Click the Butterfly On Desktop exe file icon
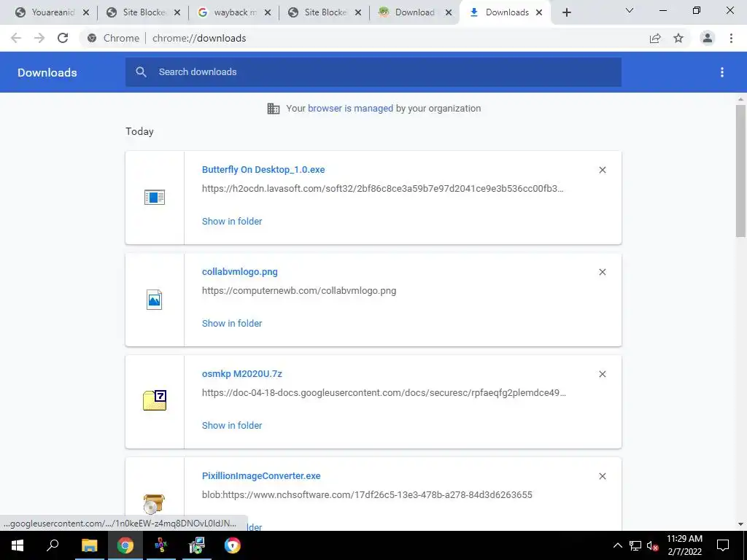Image resolution: width=747 pixels, height=560 pixels. pos(155,197)
